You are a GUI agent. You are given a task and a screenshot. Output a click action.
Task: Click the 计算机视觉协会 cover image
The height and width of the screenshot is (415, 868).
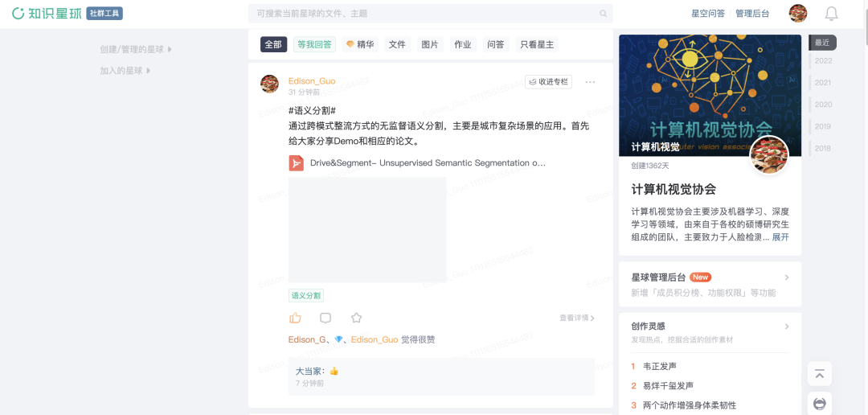(710, 96)
